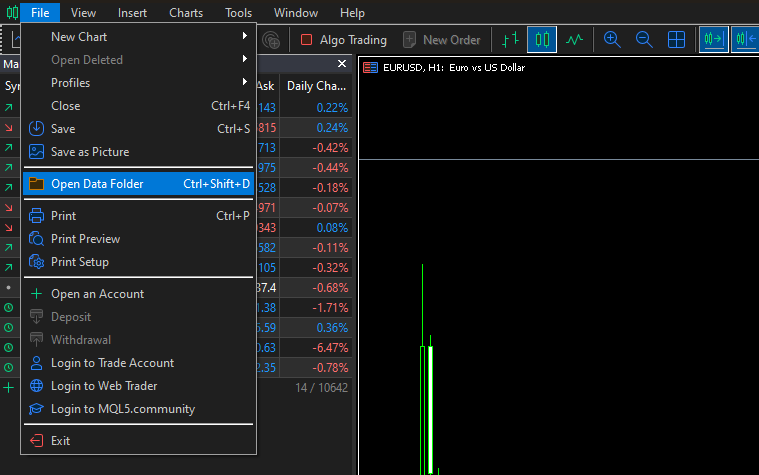This screenshot has height=475, width=759.
Task: Expand the New Chart submenu
Action: 138,37
